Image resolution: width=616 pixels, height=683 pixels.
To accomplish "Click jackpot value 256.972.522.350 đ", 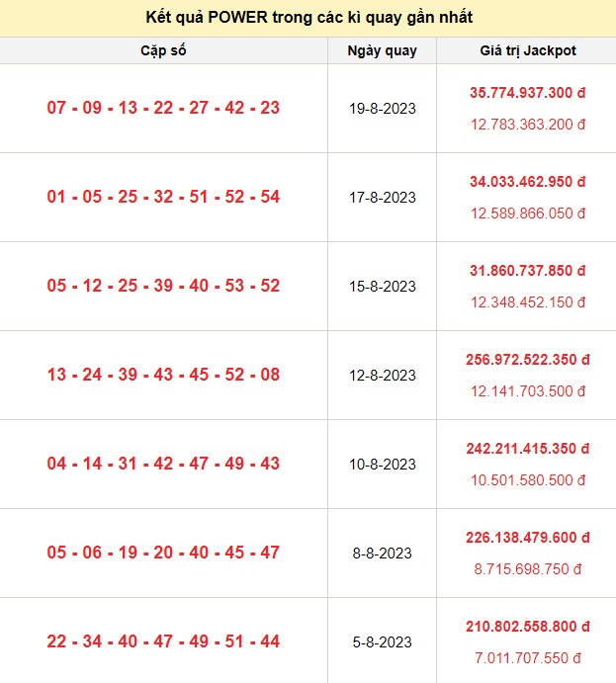I will (x=527, y=360).
